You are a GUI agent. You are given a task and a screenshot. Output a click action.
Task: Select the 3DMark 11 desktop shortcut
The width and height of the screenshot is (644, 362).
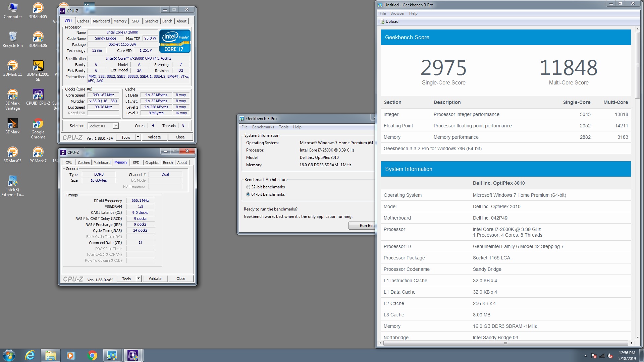pyautogui.click(x=13, y=68)
